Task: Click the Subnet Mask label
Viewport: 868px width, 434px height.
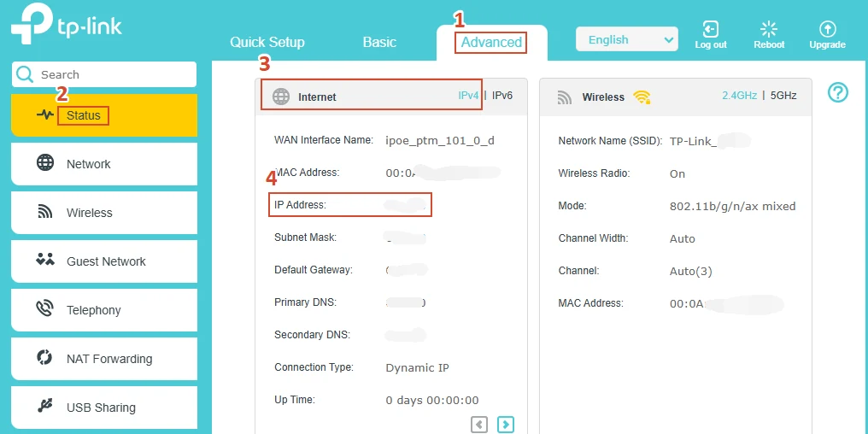Action: tap(306, 238)
